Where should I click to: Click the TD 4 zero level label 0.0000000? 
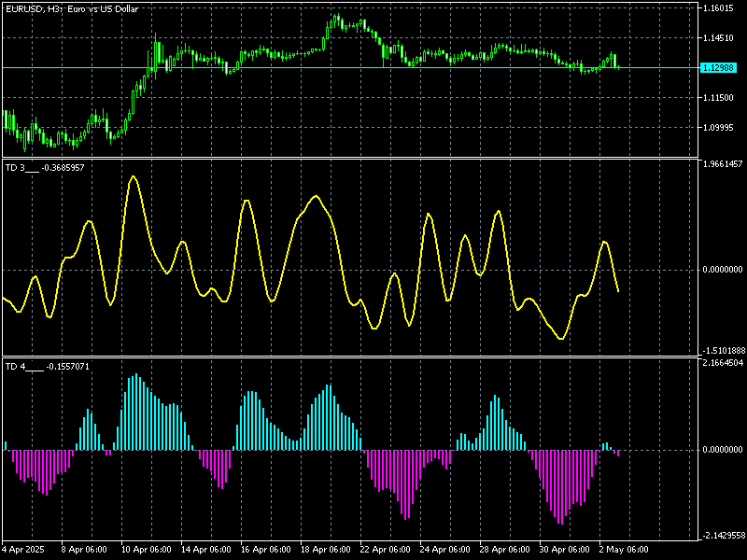[723, 450]
